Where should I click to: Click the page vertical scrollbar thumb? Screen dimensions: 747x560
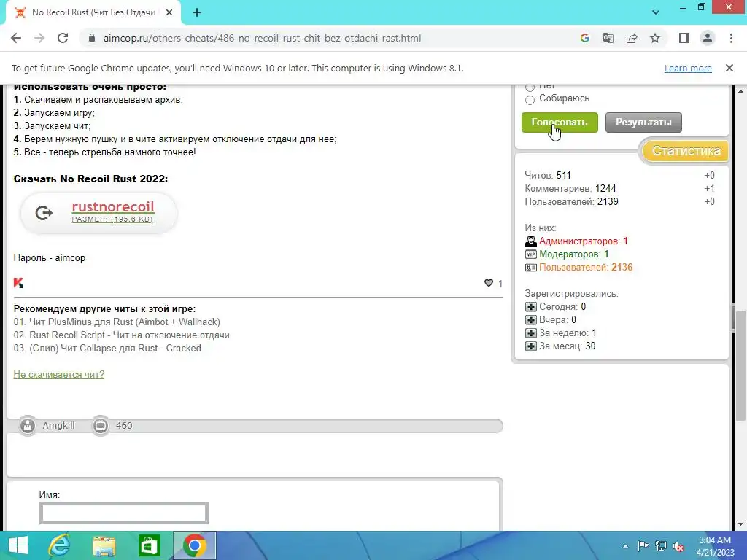tap(740, 366)
